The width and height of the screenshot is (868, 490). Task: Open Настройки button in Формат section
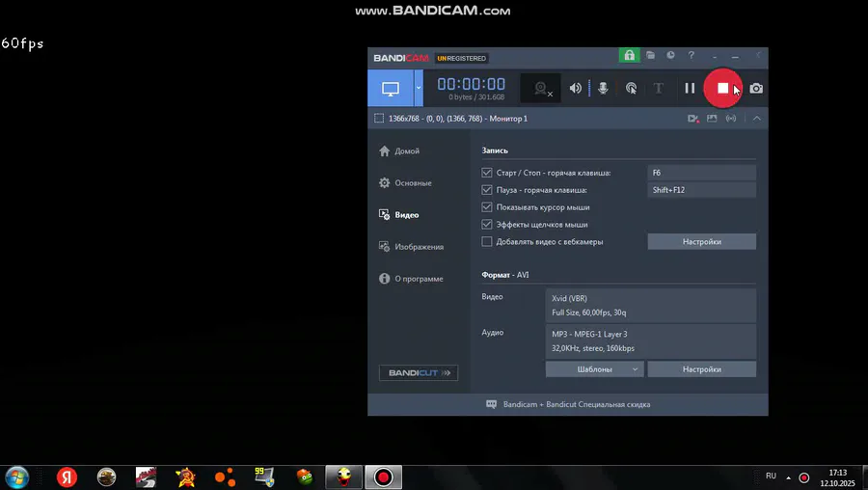pyautogui.click(x=701, y=369)
